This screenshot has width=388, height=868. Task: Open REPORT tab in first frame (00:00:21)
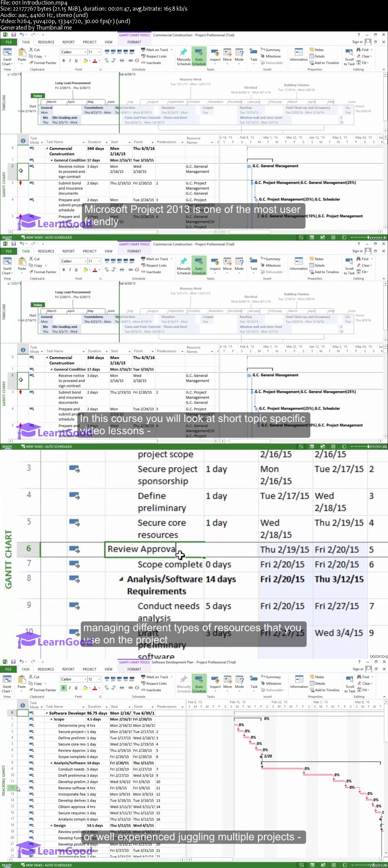69,42
